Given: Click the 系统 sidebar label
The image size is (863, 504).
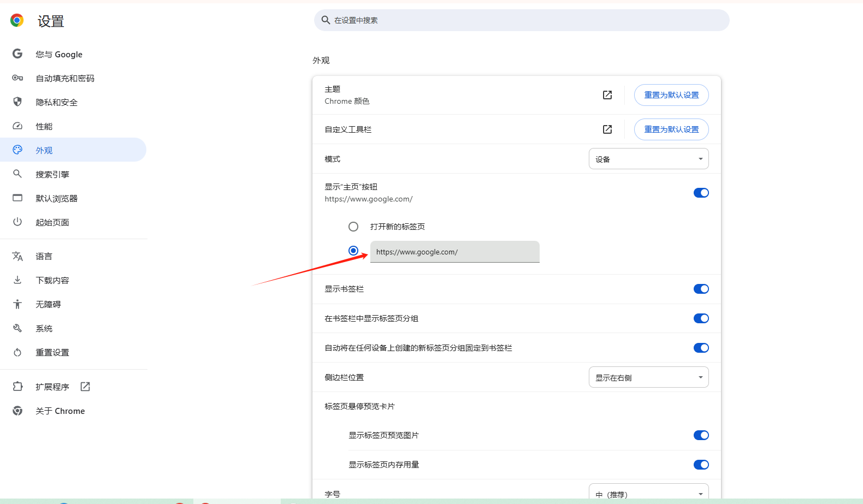Looking at the screenshot, I should (x=44, y=328).
